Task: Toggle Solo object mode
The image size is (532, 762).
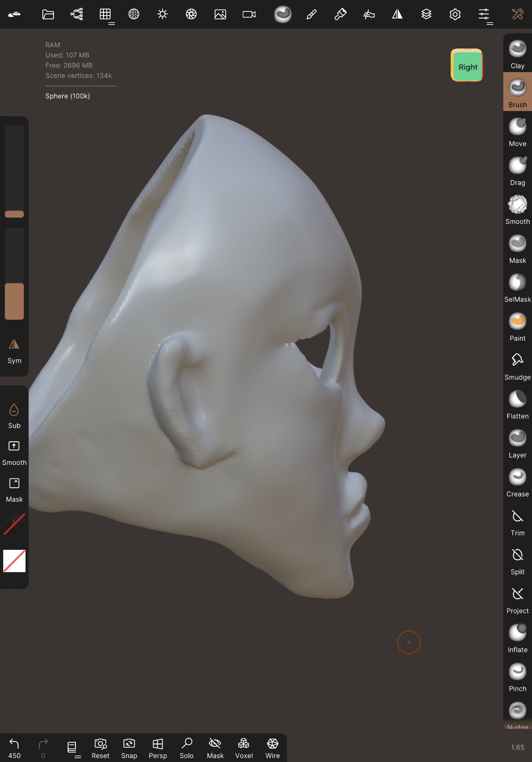Action: pos(187,748)
